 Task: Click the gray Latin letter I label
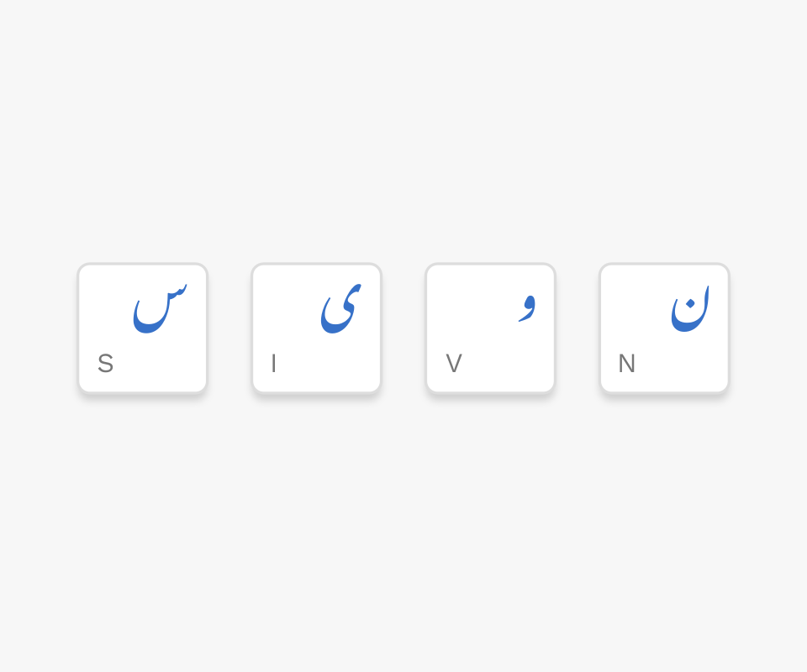coord(274,364)
